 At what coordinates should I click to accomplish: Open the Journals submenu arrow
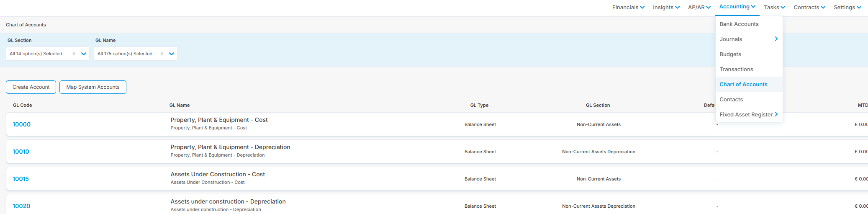[776, 39]
